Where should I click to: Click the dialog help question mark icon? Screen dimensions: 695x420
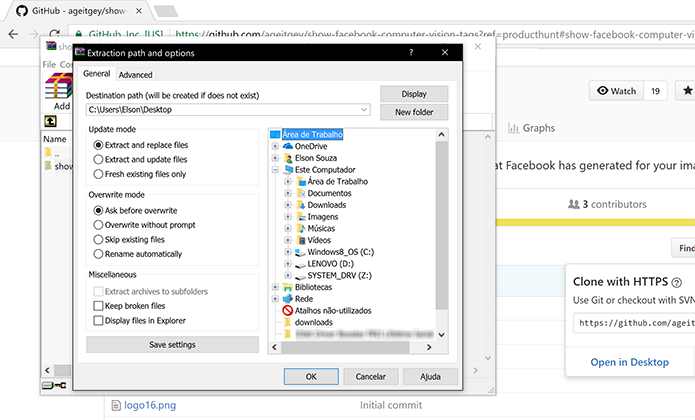[411, 52]
